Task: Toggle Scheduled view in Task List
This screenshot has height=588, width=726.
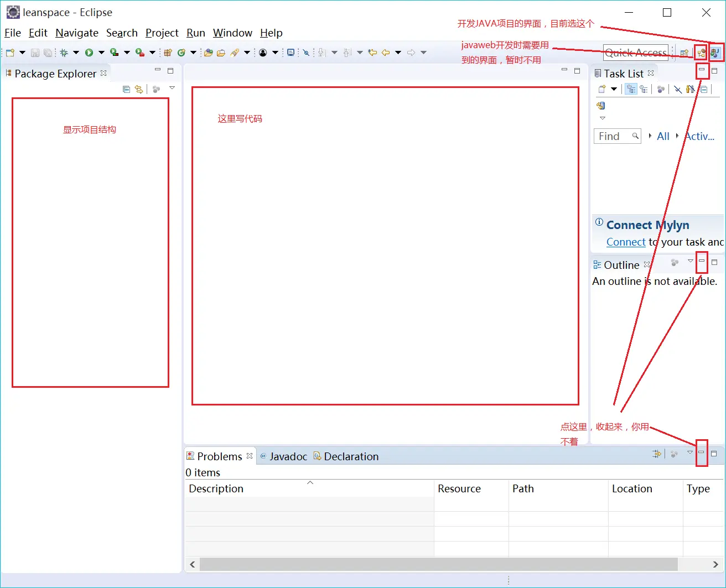Action: tap(644, 89)
